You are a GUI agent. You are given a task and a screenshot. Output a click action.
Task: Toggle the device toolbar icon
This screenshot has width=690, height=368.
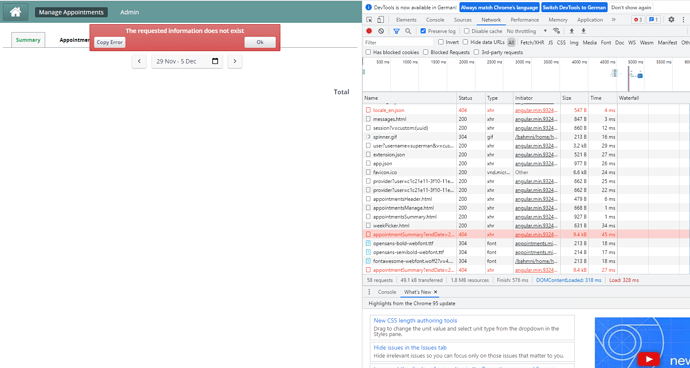380,20
